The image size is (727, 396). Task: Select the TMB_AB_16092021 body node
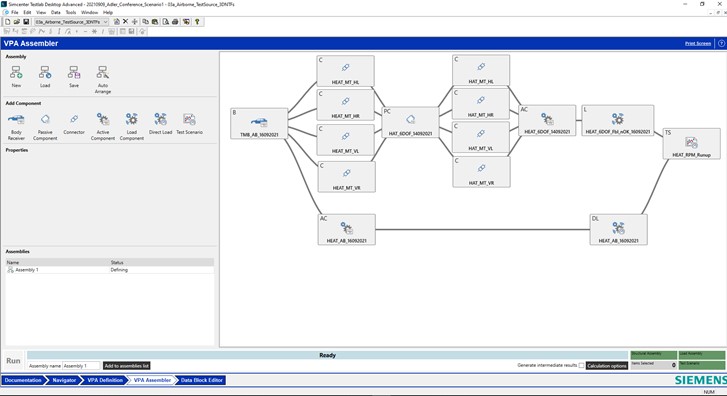(259, 123)
